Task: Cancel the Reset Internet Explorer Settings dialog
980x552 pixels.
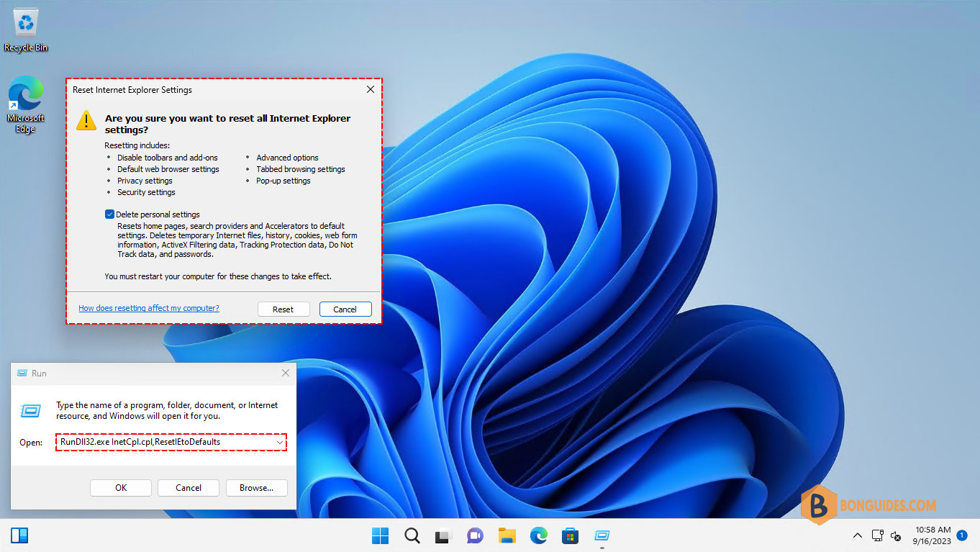Action: tap(345, 309)
